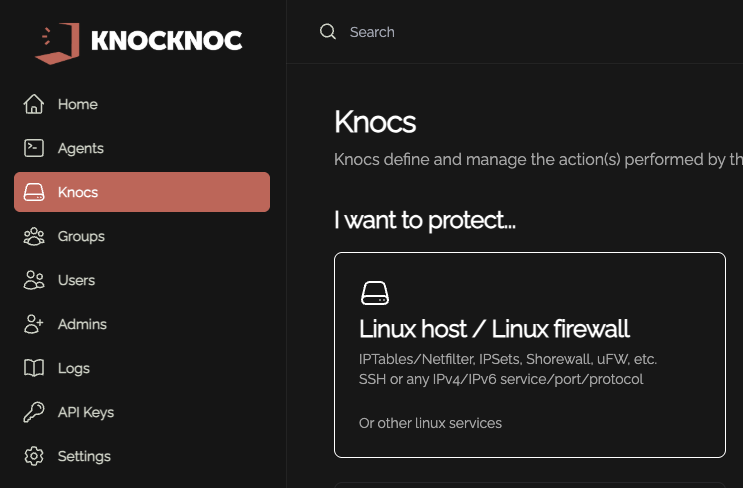This screenshot has width=743, height=488.
Task: Click the Knocs drive icon in sidebar
Action: pos(34,192)
